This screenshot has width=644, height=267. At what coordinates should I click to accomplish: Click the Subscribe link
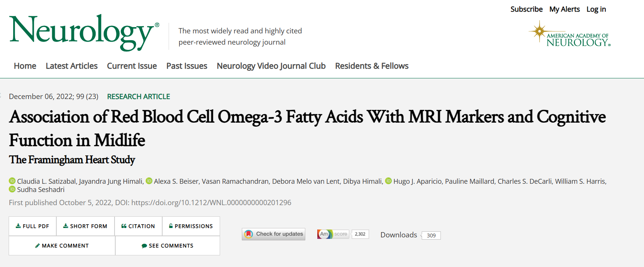coord(526,9)
